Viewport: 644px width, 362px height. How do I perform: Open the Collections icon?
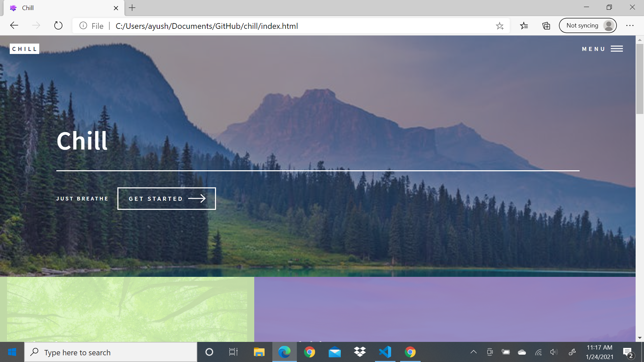click(546, 26)
